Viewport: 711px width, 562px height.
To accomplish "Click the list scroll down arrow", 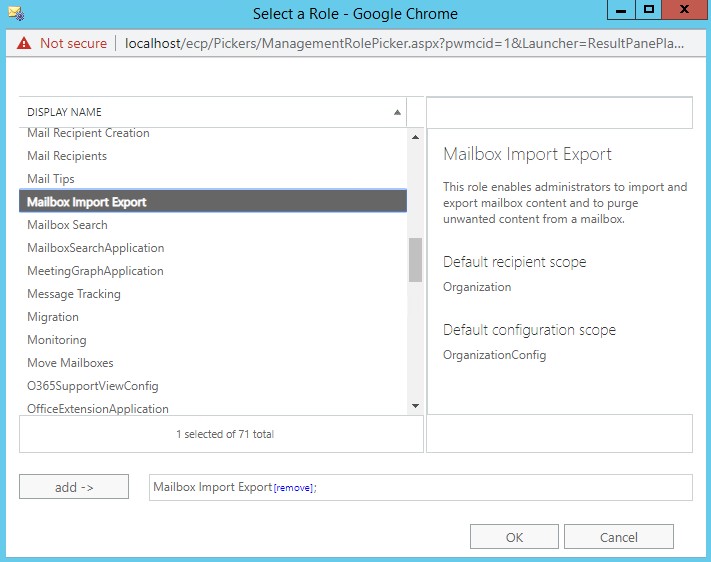I will [415, 405].
